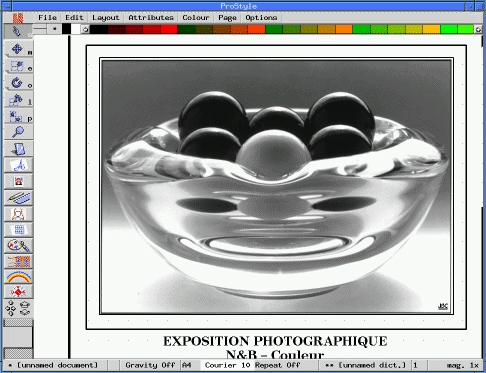Toggle Repeat Off in status bar
Screen dimensions: 486x373
tap(278, 365)
